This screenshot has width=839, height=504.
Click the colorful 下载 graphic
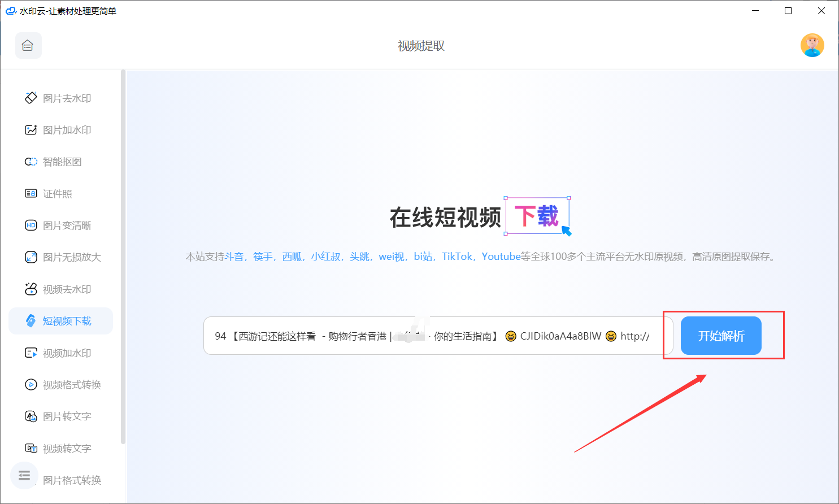(537, 216)
